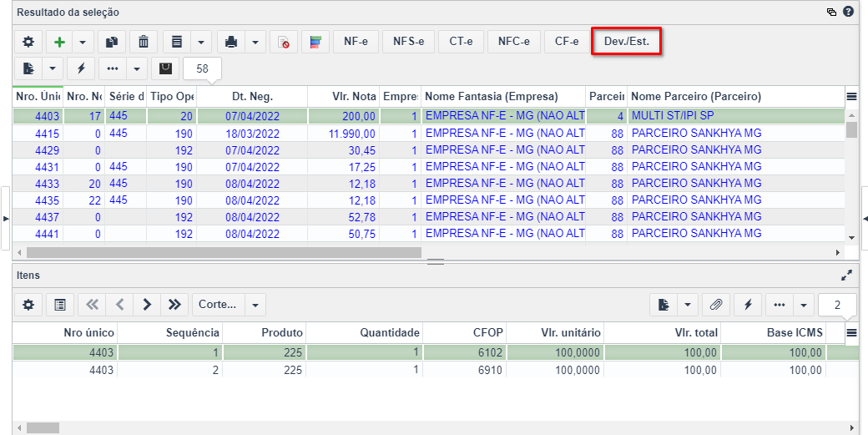Sort by Nro. Único column header
This screenshot has height=435, width=868.
pos(38,96)
